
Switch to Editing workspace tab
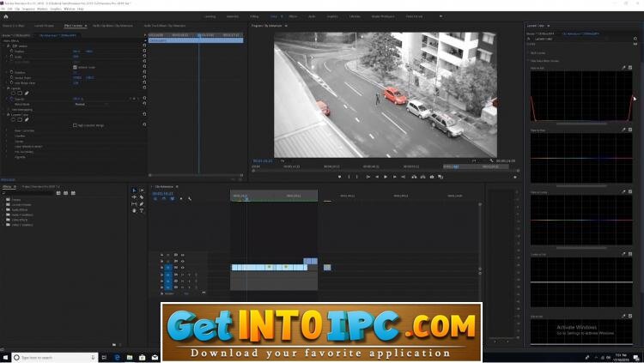(x=254, y=16)
